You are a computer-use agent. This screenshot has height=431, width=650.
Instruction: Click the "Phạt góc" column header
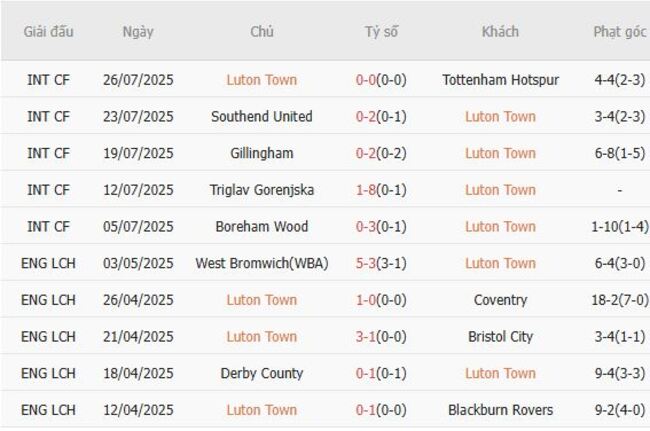(x=620, y=31)
